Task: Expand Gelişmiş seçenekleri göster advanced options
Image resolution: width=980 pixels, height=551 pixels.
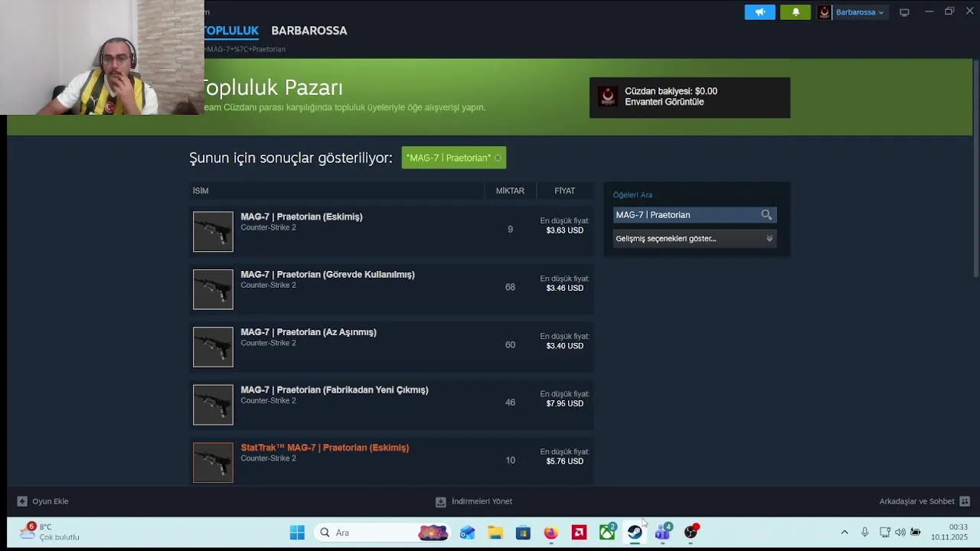Action: (x=694, y=239)
